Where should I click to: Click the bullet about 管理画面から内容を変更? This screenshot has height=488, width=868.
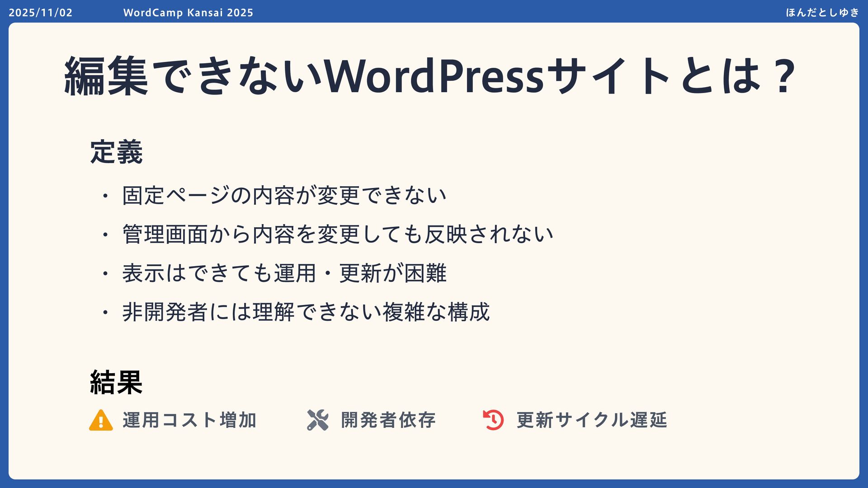pyautogui.click(x=337, y=235)
